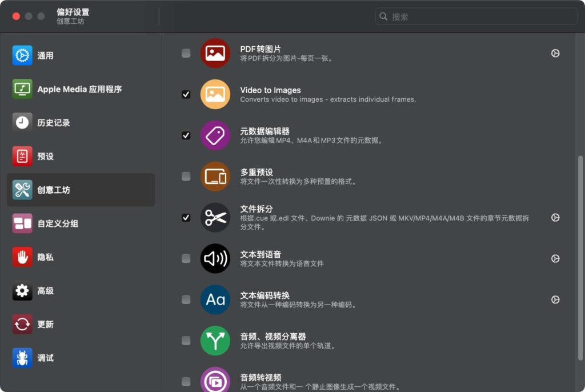Click the 多重预设 devices icon

[215, 177]
